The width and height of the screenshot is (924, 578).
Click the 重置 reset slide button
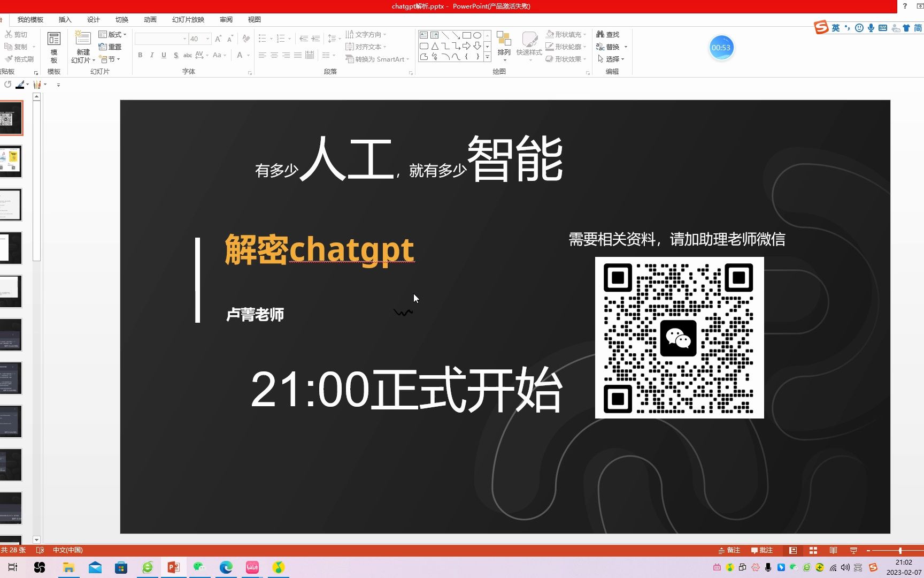point(110,47)
